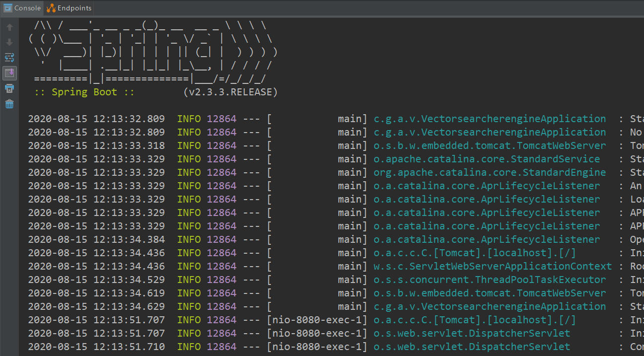Click '[nio-8080-exec-1]' thread on the 12:13:51.710 row
Screen dimensions: 644x356
(317, 347)
